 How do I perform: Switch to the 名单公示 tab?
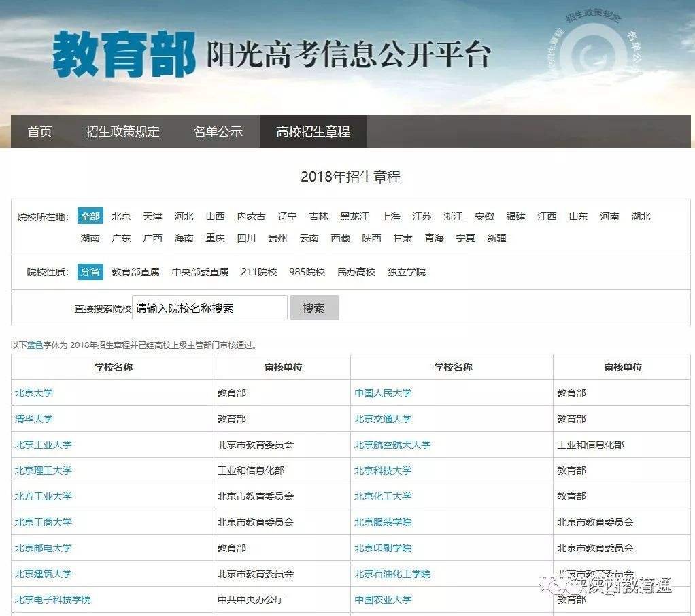point(216,132)
